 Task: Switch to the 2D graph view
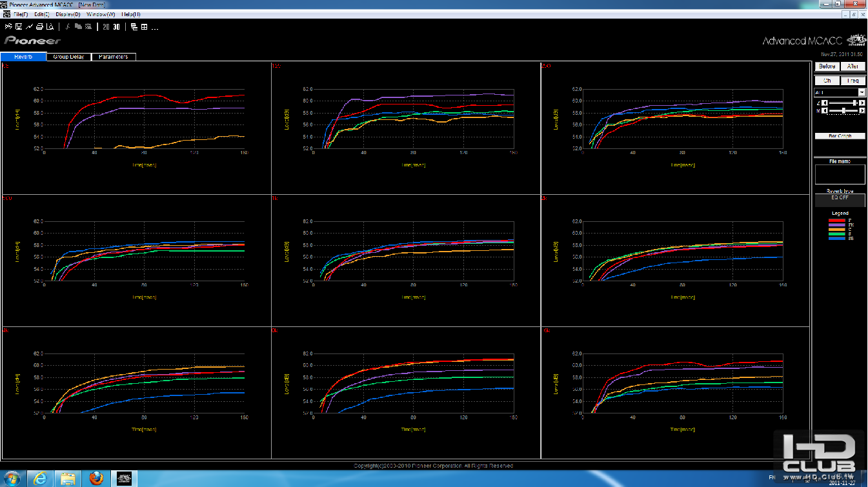point(106,27)
